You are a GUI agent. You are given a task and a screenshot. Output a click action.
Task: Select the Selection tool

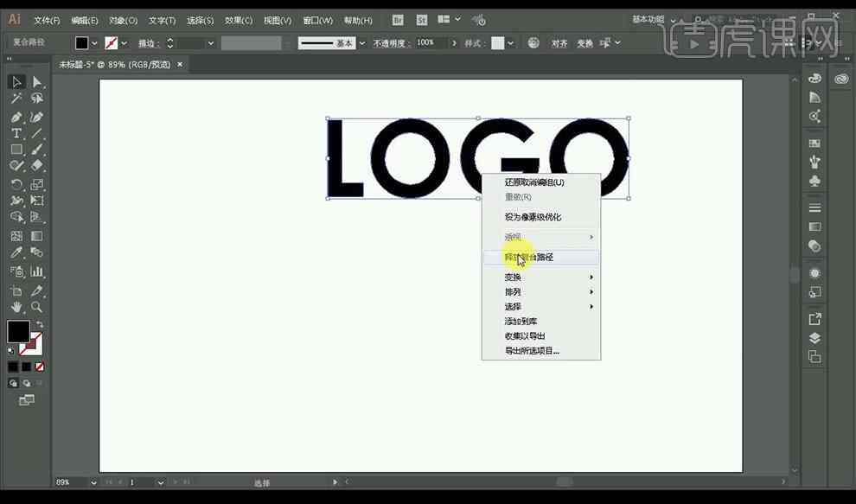(x=16, y=82)
